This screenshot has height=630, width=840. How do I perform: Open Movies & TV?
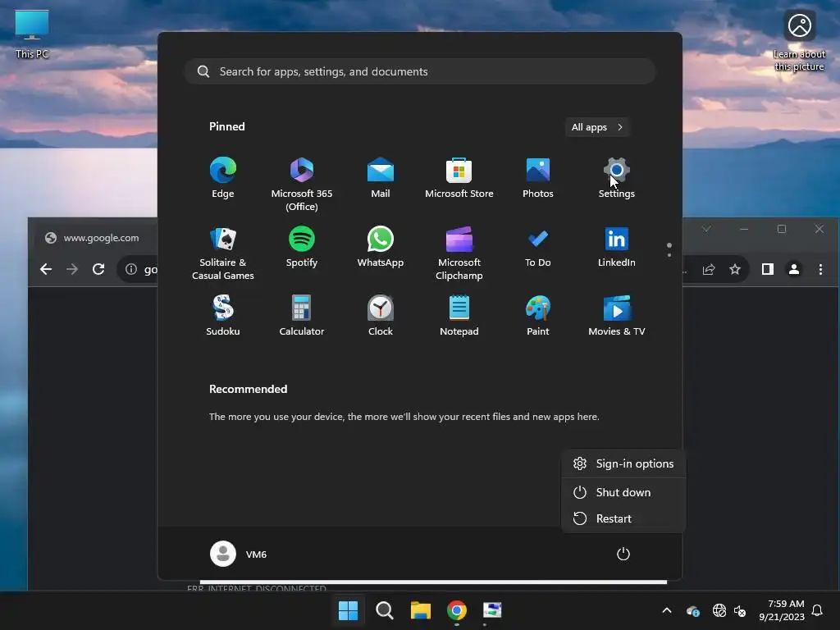tap(617, 316)
